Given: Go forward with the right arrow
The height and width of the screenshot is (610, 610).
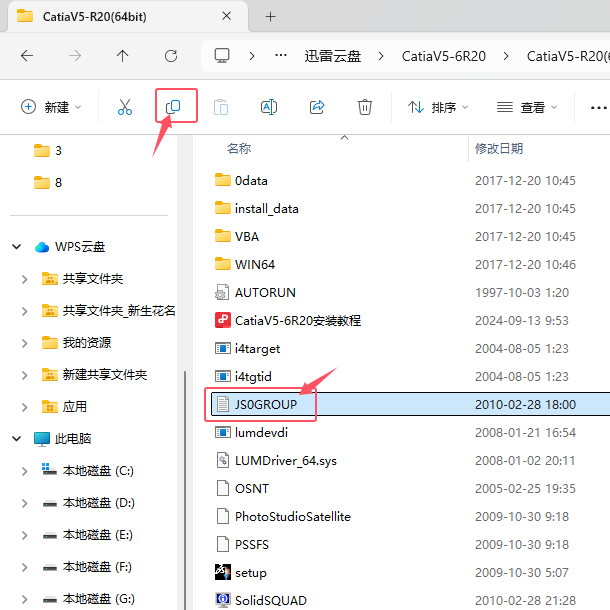Looking at the screenshot, I should tap(75, 56).
